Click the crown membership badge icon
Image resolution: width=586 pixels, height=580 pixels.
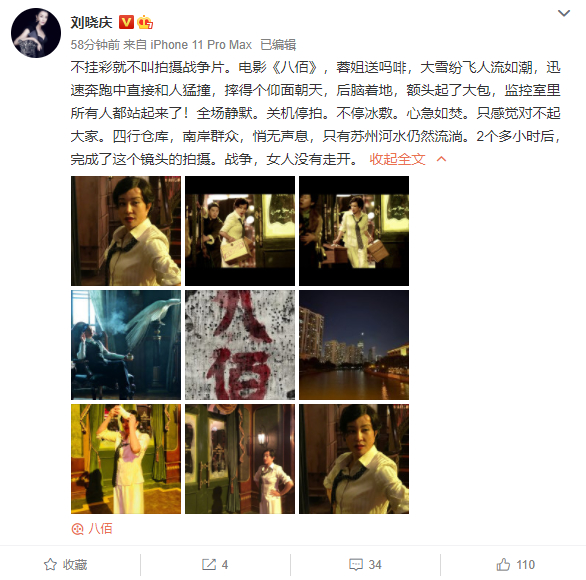click(145, 22)
